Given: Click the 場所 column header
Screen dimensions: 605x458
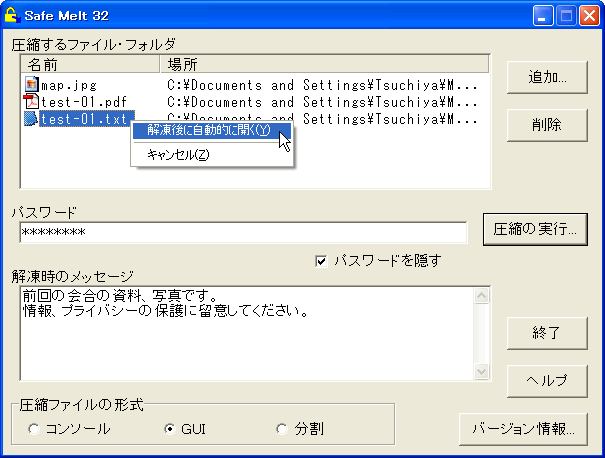Looking at the screenshot, I should coord(324,64).
